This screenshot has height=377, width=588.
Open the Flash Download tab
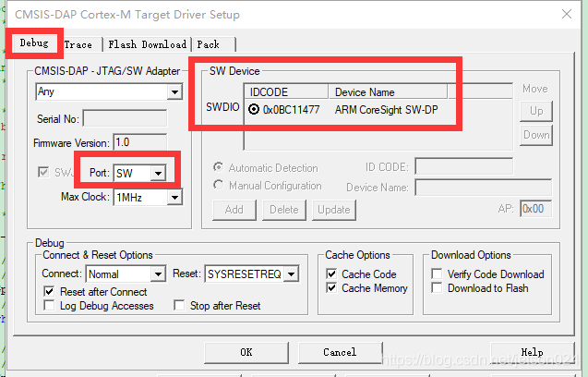point(148,44)
